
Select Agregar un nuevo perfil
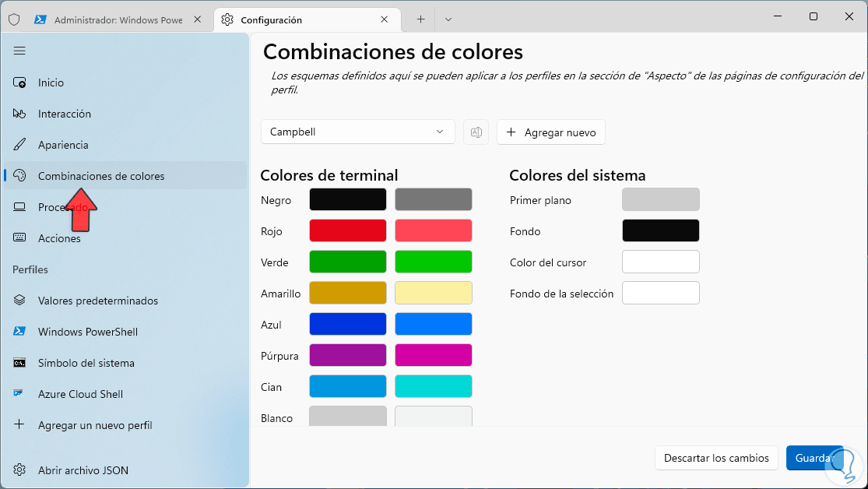pos(95,425)
